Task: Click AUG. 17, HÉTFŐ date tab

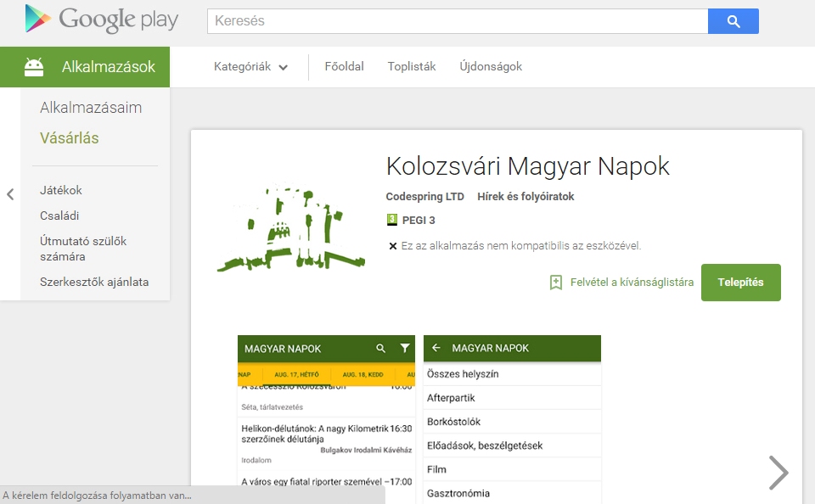Action: click(296, 374)
